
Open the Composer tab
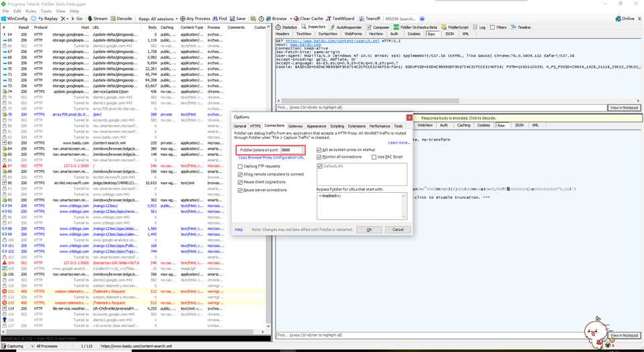378,27
